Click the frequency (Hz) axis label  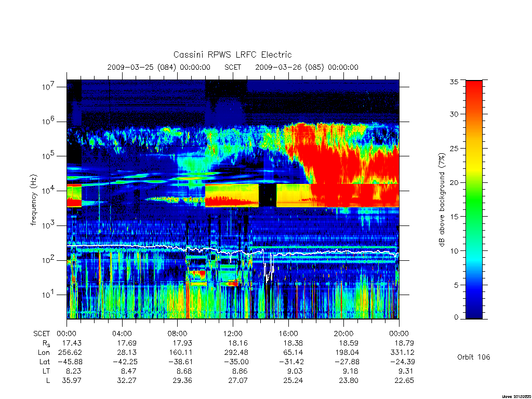tap(33, 199)
